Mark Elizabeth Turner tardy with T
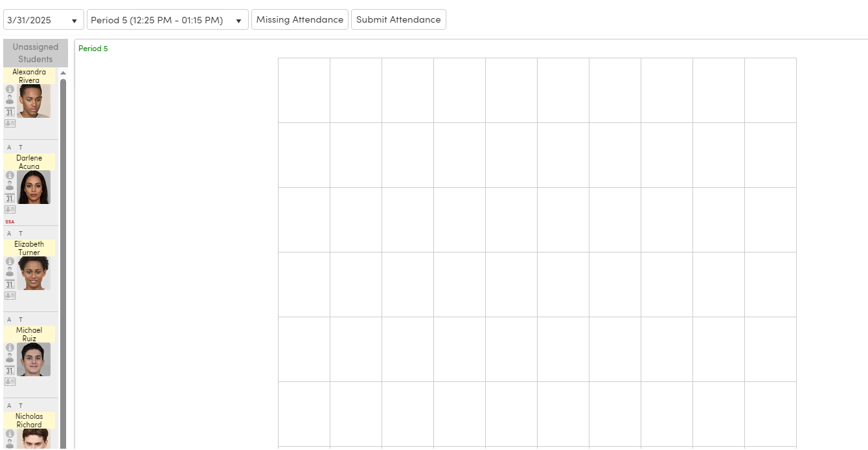868x450 pixels. (21, 233)
